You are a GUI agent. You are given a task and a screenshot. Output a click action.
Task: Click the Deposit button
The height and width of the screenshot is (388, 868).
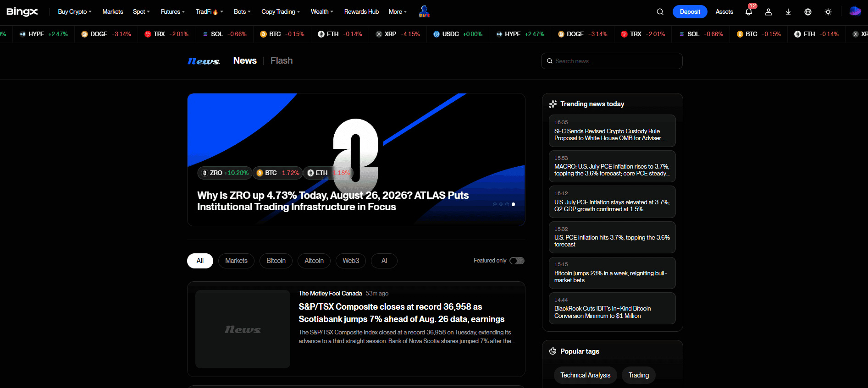(690, 12)
